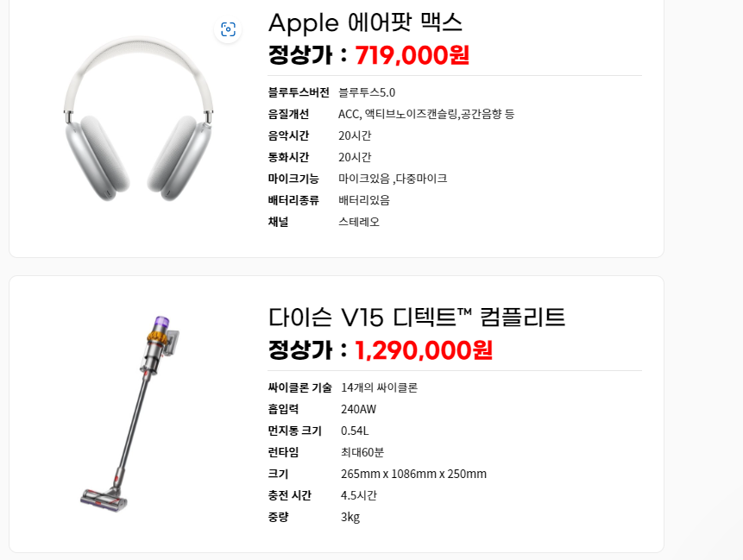Click the 265mm x 1086mm x 250mm dimensions
Image resolution: width=743 pixels, height=560 pixels.
click(x=413, y=474)
